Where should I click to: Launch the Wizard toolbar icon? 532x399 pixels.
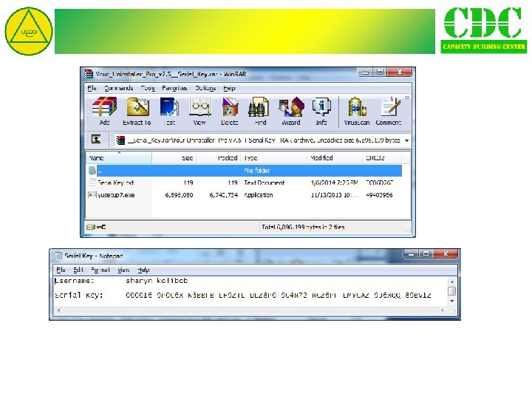click(291, 111)
